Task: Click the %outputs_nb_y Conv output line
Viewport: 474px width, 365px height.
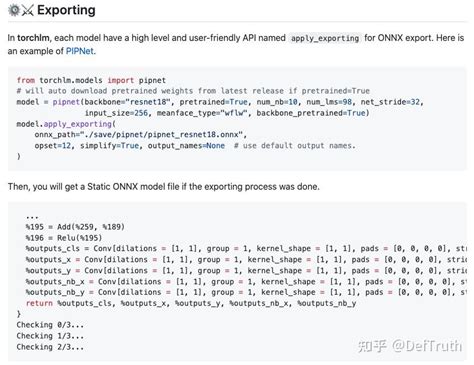Action: pyautogui.click(x=246, y=292)
